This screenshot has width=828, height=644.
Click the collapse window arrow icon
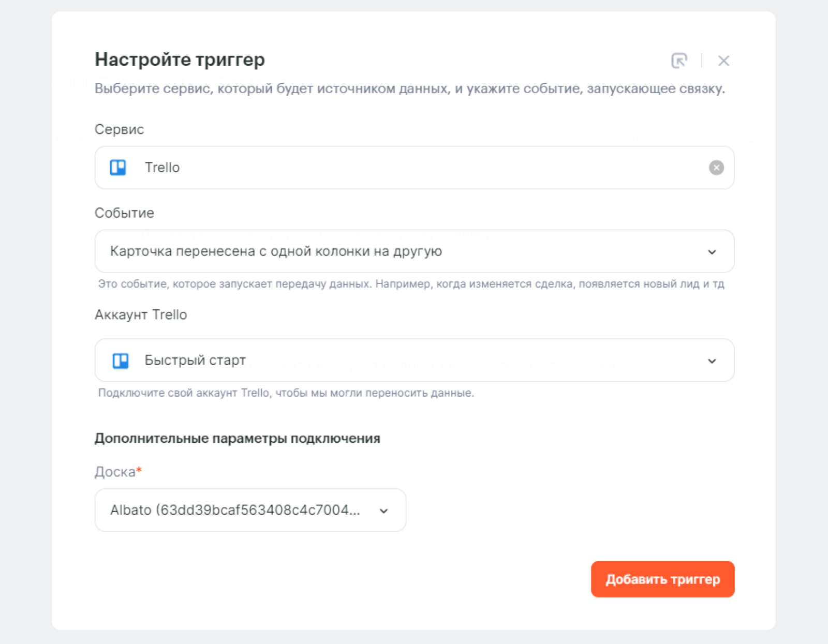(x=679, y=61)
